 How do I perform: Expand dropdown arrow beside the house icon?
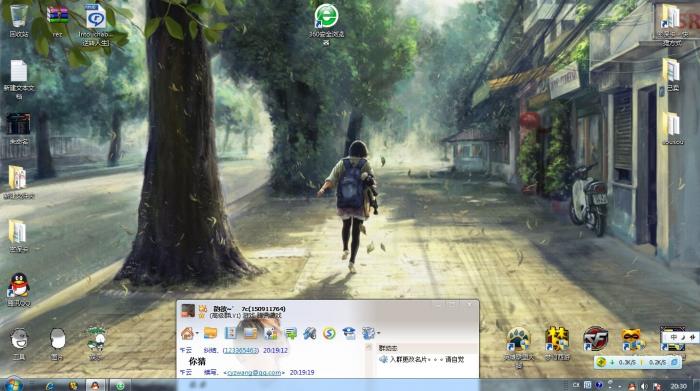point(197,333)
